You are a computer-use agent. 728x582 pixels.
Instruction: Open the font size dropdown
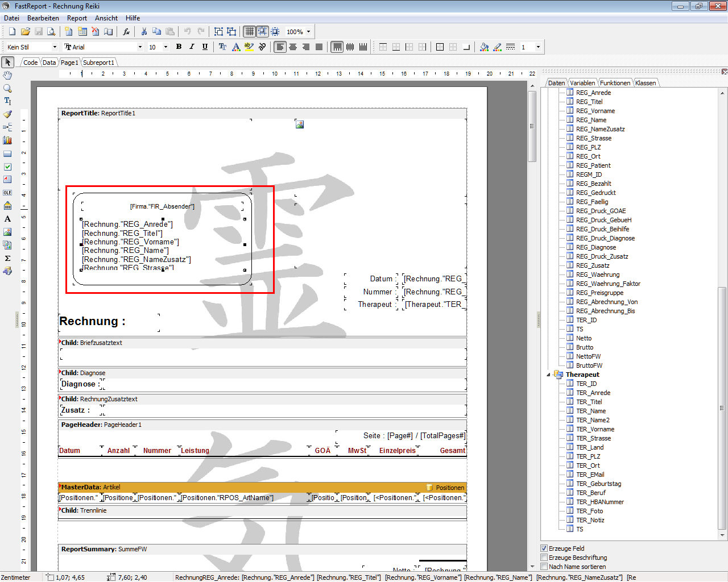coord(166,47)
